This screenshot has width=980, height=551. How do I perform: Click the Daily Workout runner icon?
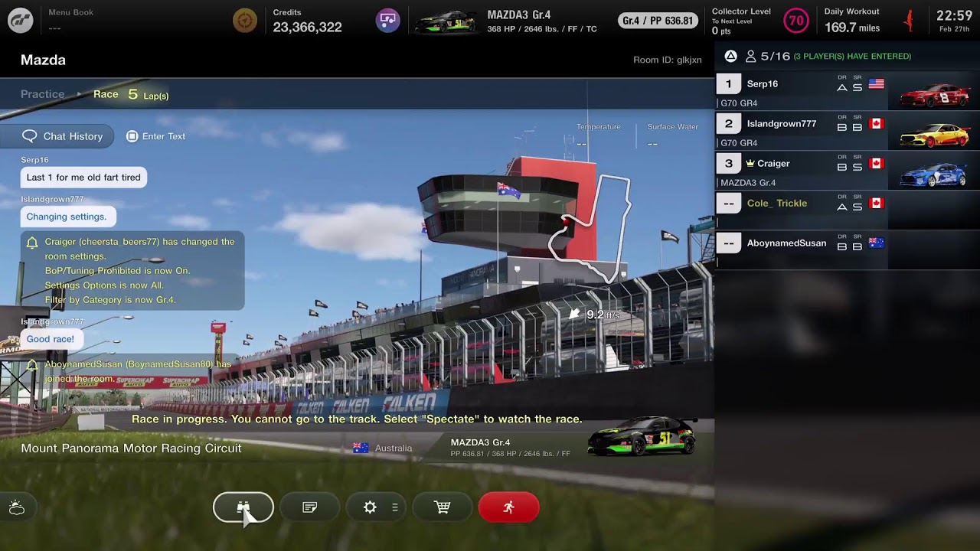[909, 21]
